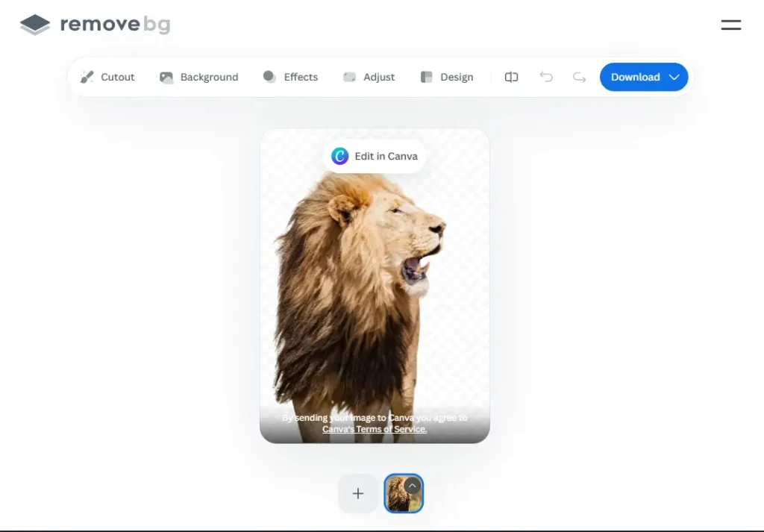Undo the last edit

pos(546,77)
